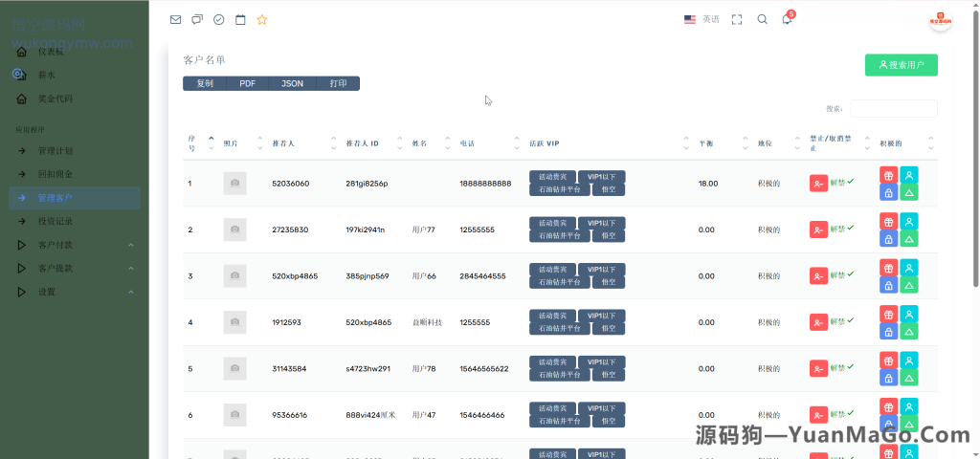980x459 pixels.
Task: Expand the 设置 sidebar submenu
Action: click(75, 292)
